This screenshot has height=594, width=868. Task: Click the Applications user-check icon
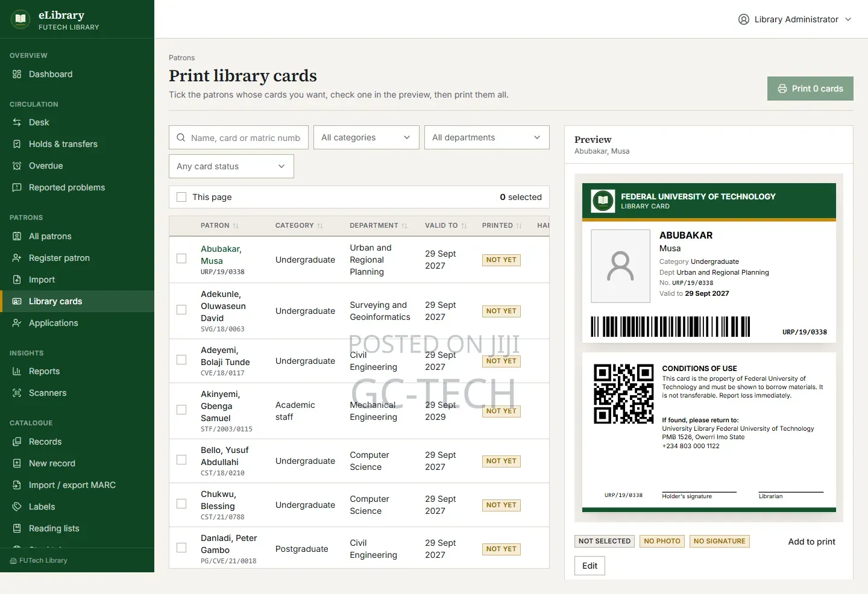17,323
